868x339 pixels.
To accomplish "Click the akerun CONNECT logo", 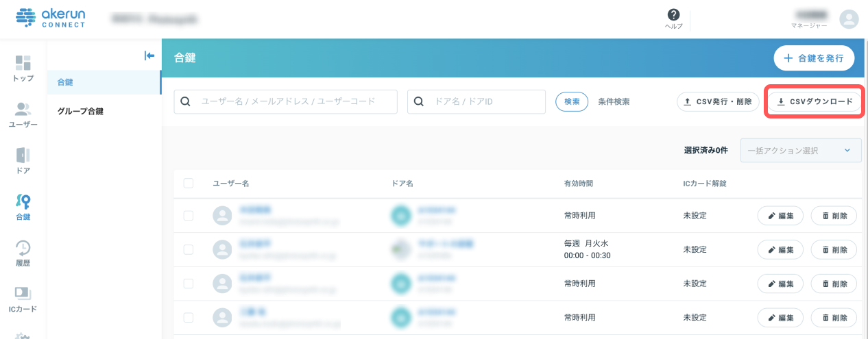I will [51, 18].
